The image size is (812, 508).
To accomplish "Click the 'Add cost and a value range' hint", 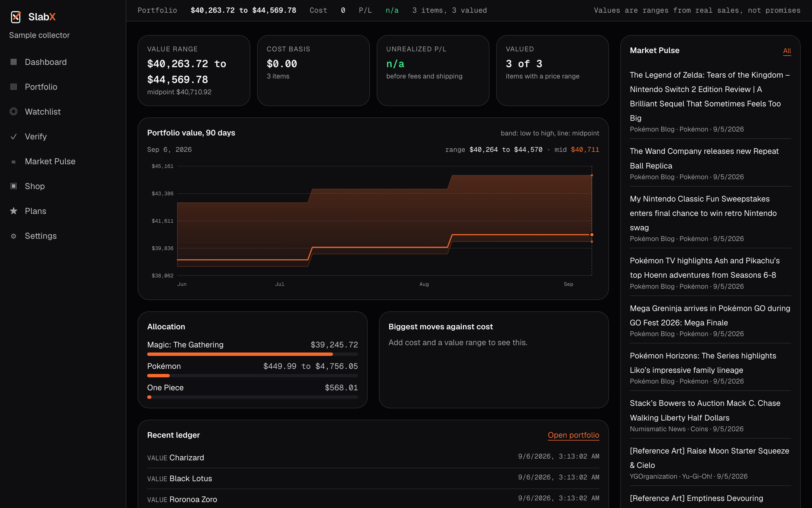I will 458,343.
